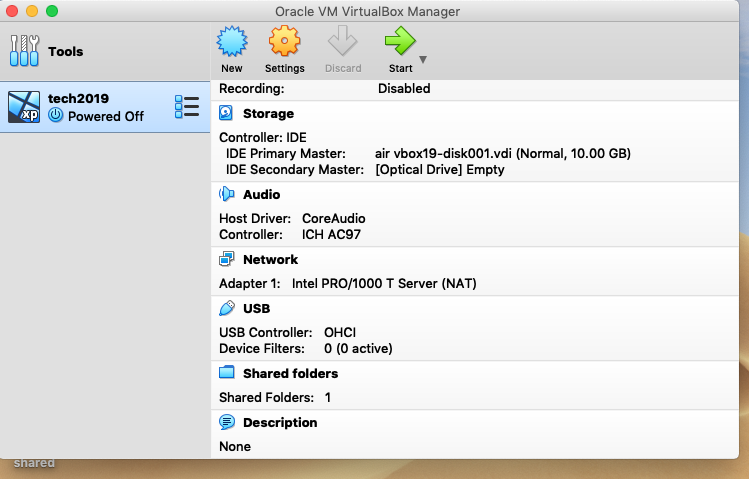This screenshot has width=749, height=479.
Task: Click the Storage disk icon
Action: 226,113
